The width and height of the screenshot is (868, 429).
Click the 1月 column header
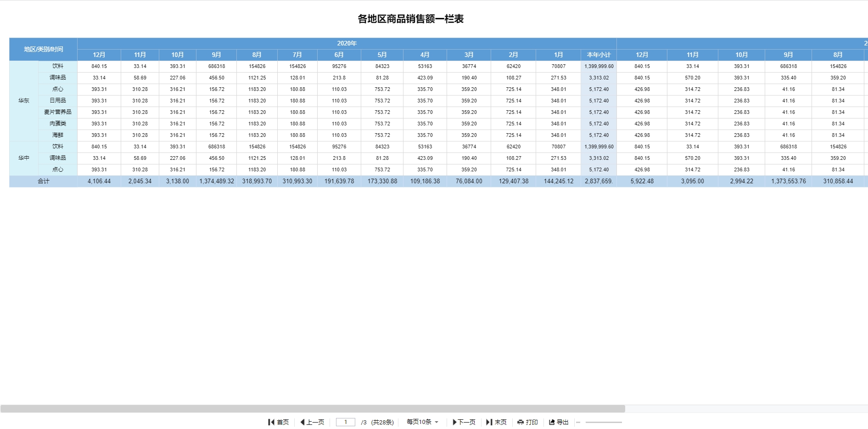click(x=559, y=55)
